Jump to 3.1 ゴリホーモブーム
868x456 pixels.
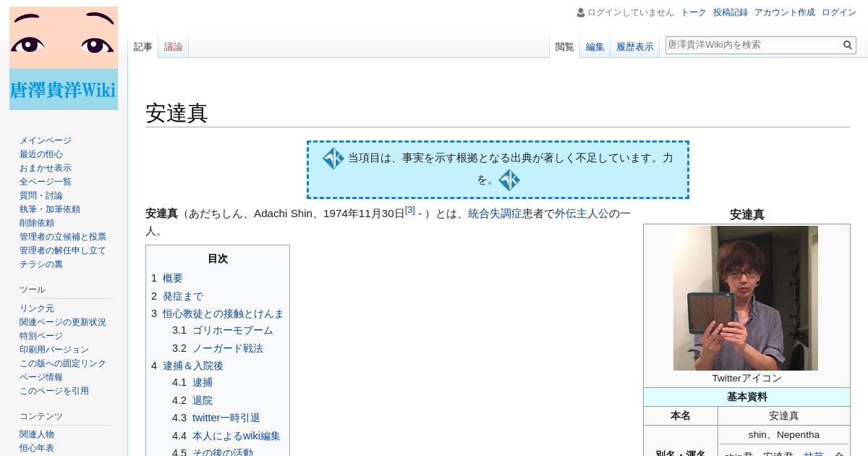point(223,330)
